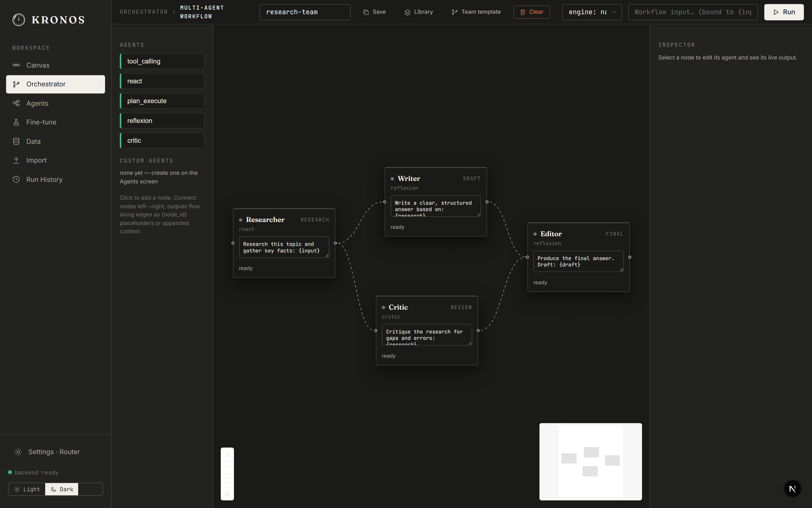Click the Writer node output handle
This screenshot has width=812, height=508.
[487, 202]
